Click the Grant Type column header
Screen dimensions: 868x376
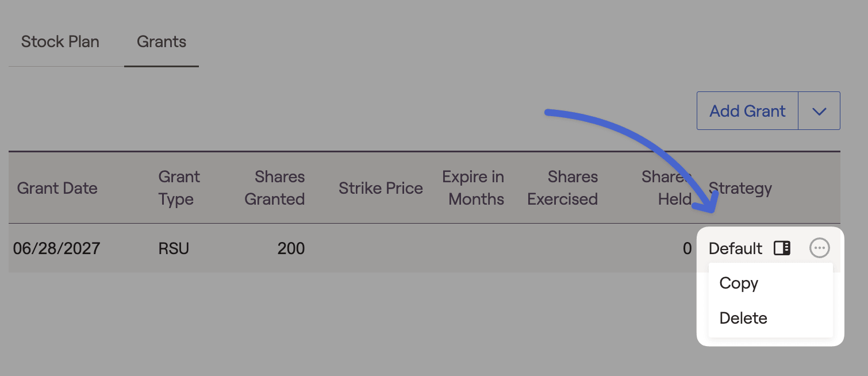[179, 188]
